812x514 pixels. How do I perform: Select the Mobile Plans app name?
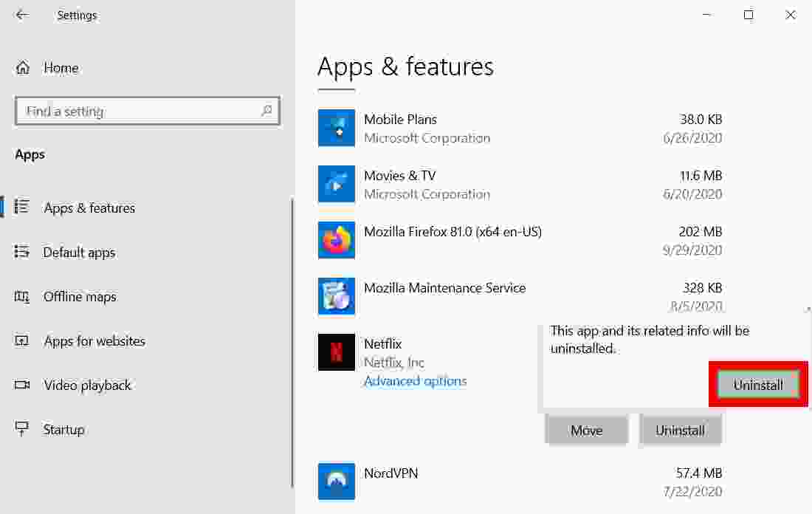400,119
